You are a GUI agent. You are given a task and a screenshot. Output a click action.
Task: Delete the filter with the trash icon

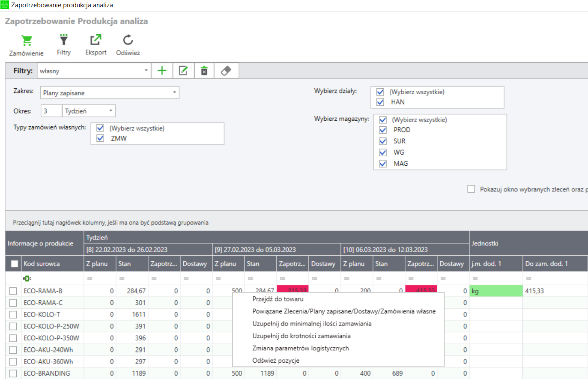coord(204,71)
